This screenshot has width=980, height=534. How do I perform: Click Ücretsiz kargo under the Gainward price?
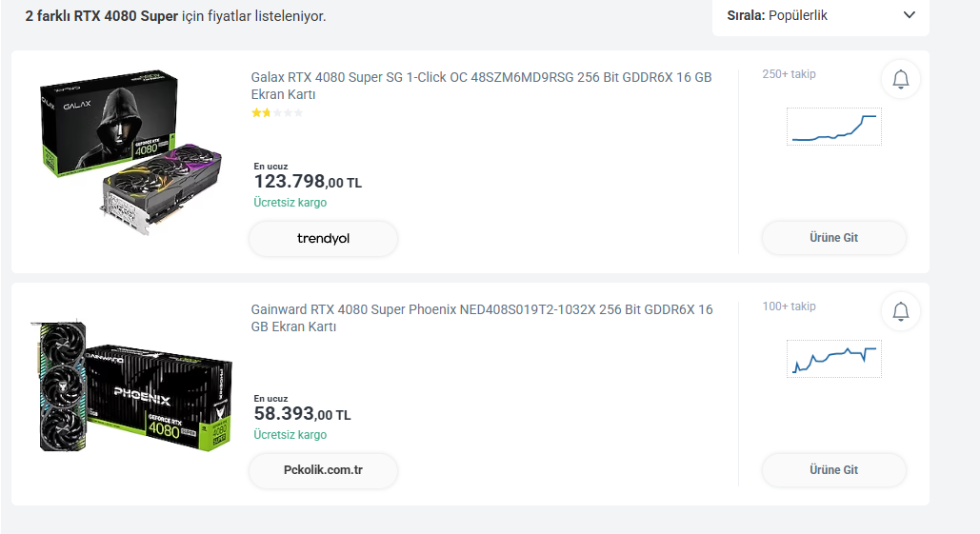[x=290, y=435]
